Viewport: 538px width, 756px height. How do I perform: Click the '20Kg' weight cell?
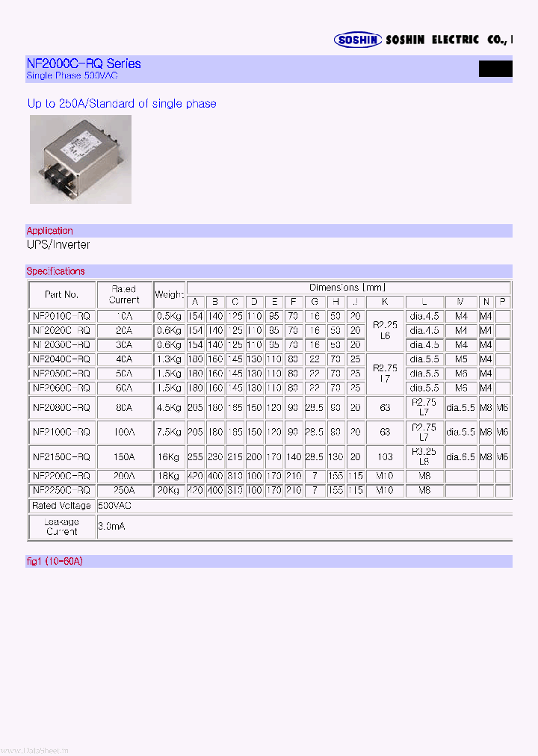(169, 490)
